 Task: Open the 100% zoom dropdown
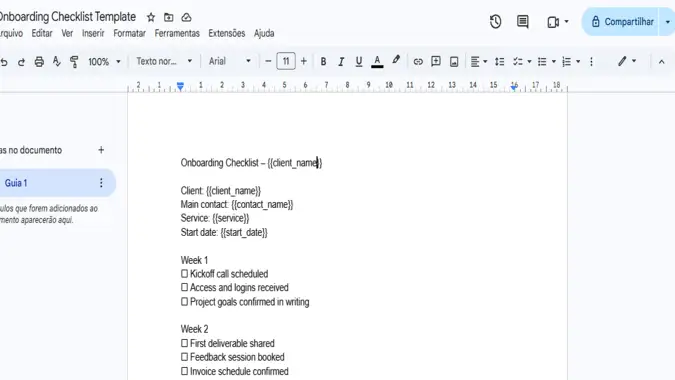(104, 62)
